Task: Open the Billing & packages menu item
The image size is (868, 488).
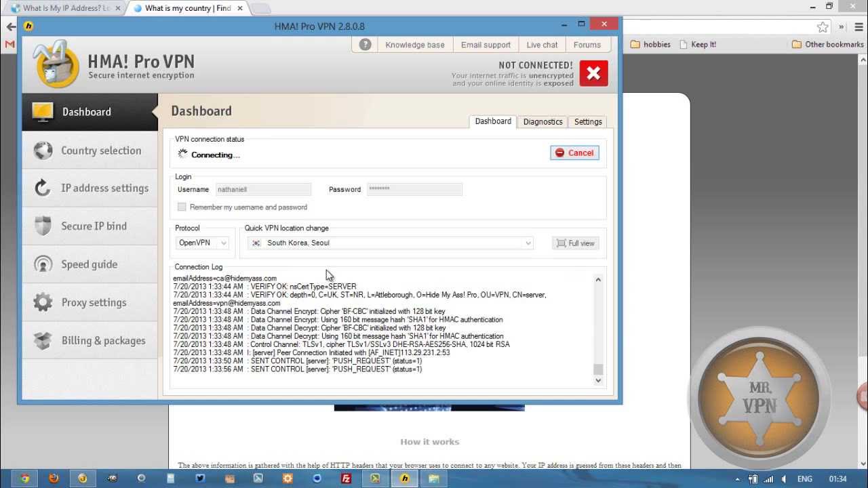Action: click(90, 340)
